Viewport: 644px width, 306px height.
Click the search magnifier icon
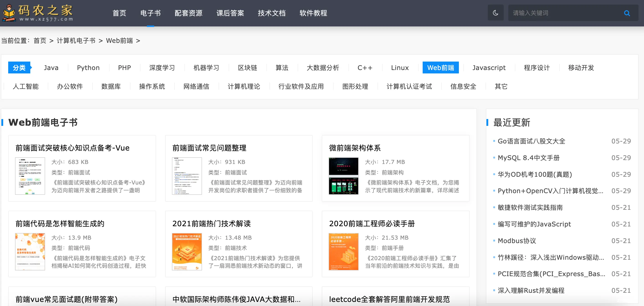(x=627, y=13)
